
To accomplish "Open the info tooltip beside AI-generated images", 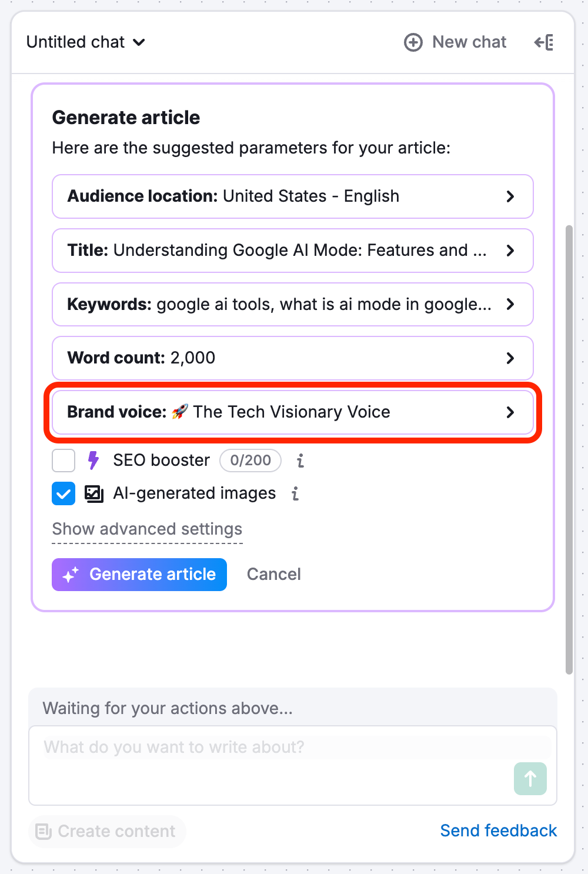I will pos(295,495).
